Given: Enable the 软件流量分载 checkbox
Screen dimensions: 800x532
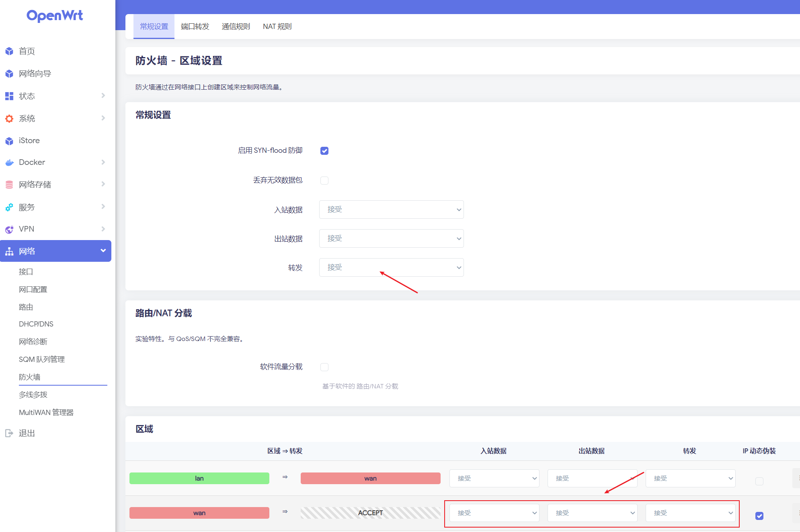Looking at the screenshot, I should coord(324,367).
